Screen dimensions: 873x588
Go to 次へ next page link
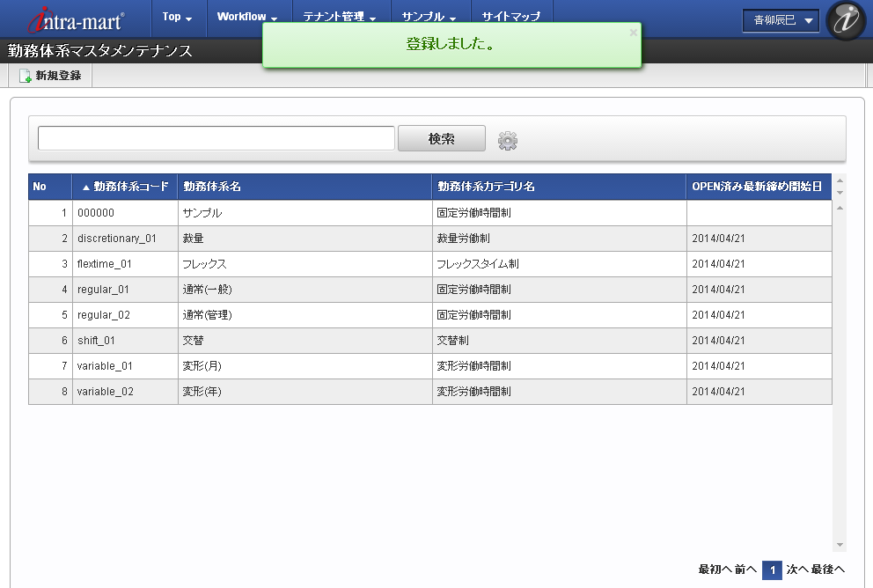[x=797, y=570]
